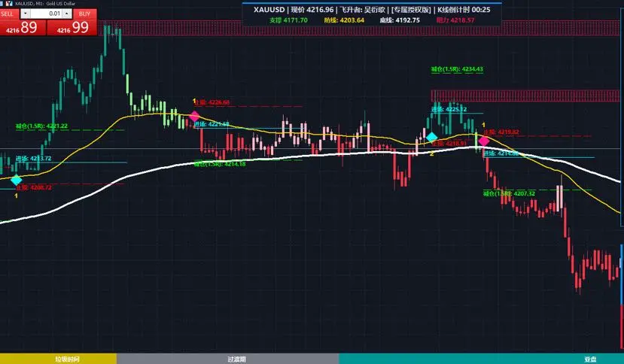Select the gray 过渡期 session bar
The height and width of the screenshot is (364, 624).
227,359
